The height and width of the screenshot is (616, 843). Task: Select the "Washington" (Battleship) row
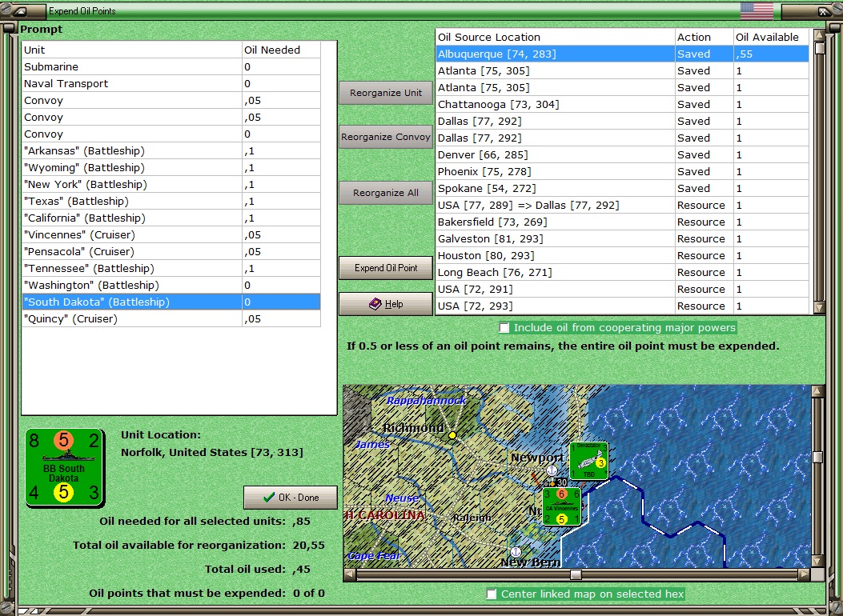[171, 285]
